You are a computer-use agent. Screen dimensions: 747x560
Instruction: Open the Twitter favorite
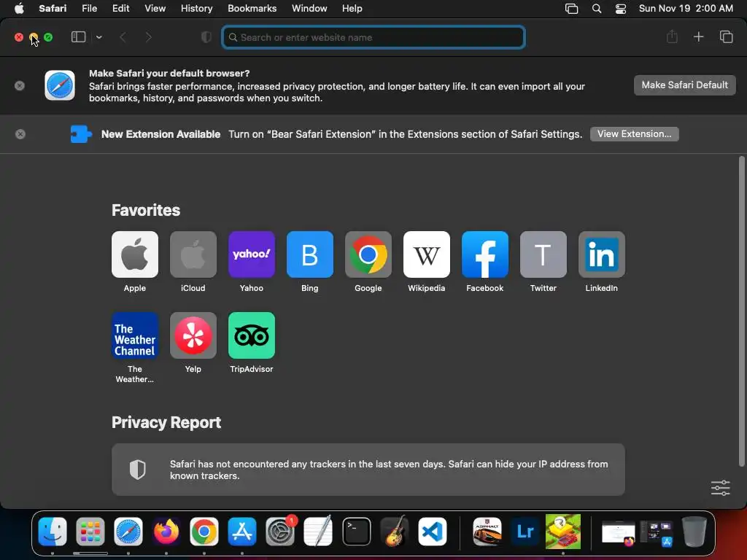543,254
